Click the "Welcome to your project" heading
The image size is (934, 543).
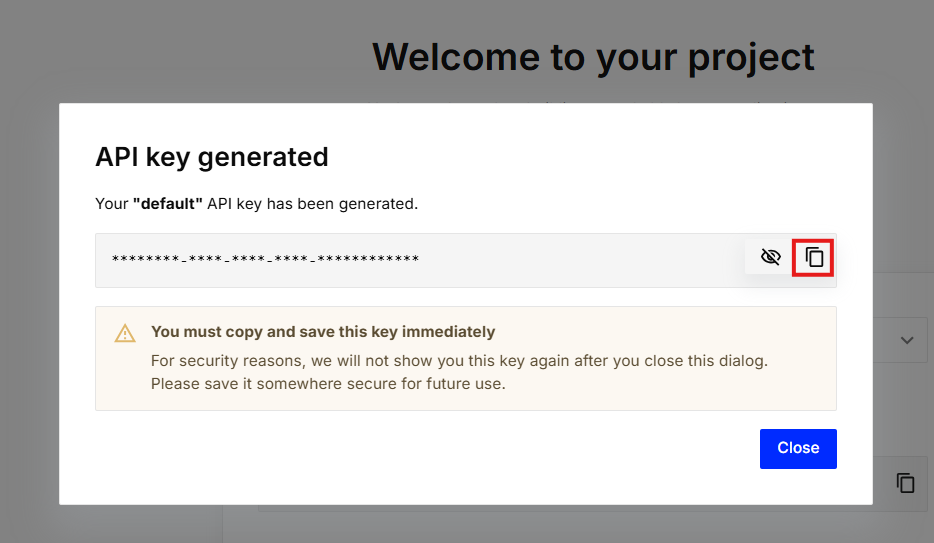[593, 57]
